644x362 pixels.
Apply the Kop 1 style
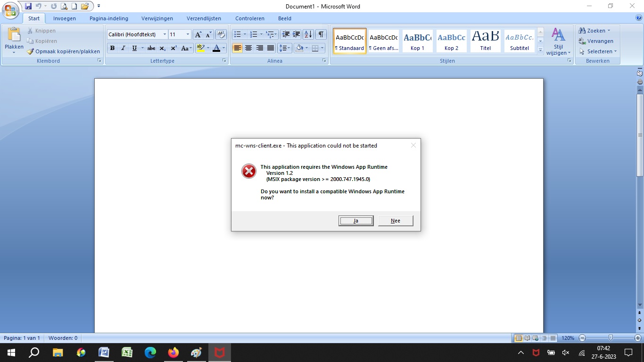click(x=417, y=41)
